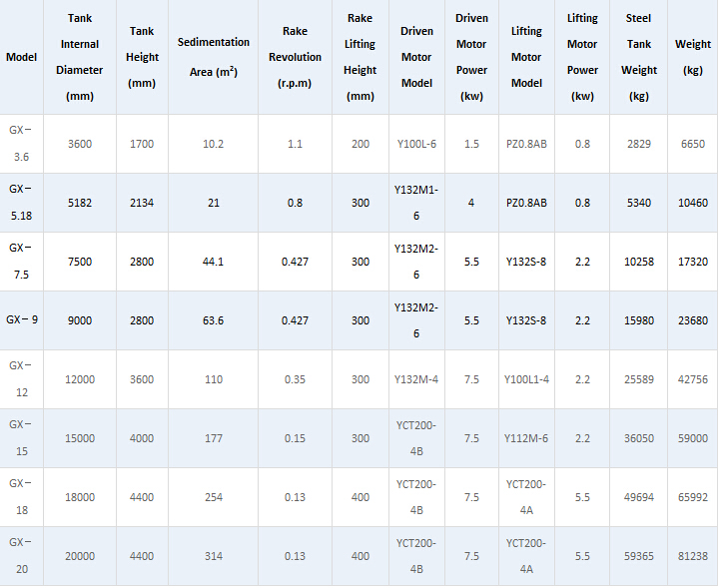Click the Y100L-6 driven motor cell

click(x=416, y=144)
